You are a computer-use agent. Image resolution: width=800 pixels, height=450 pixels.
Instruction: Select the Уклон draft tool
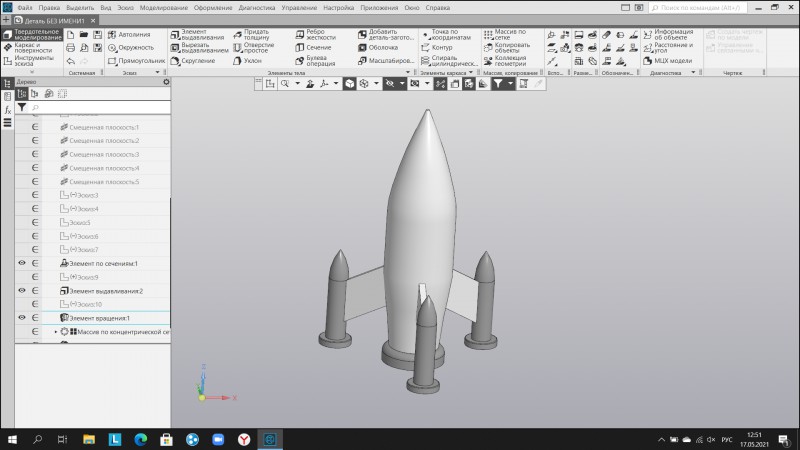[247, 61]
